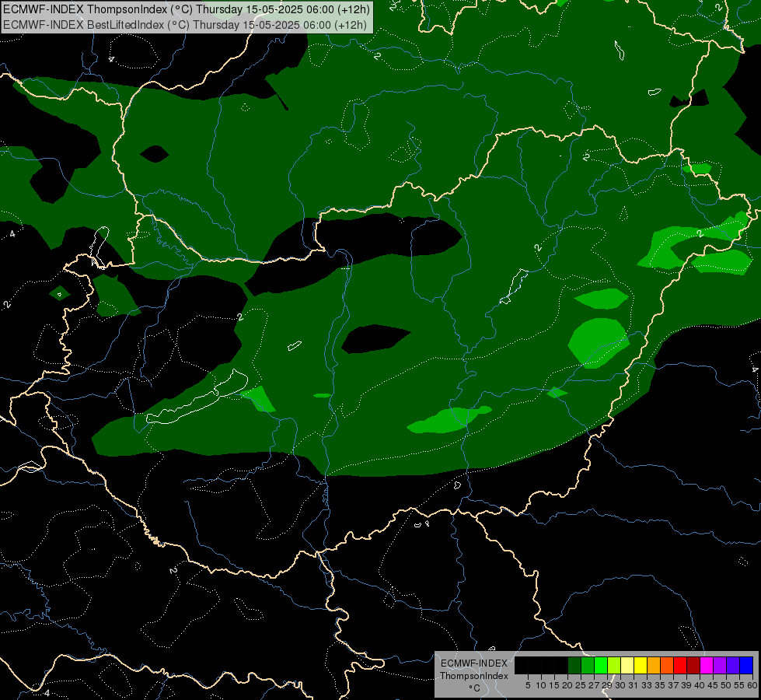This screenshot has height=700, width=761.
Task: Select the yellow 31–33 legend swatch
Action: tap(641, 665)
